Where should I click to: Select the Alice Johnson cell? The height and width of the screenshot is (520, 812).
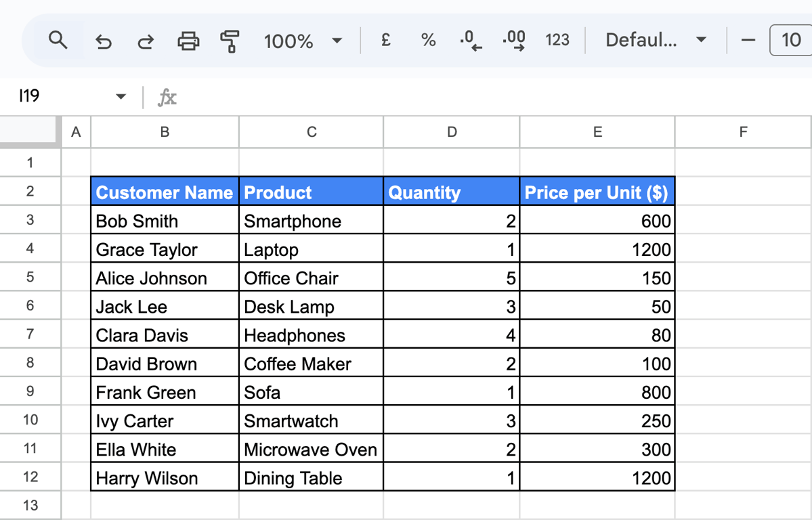pos(165,277)
